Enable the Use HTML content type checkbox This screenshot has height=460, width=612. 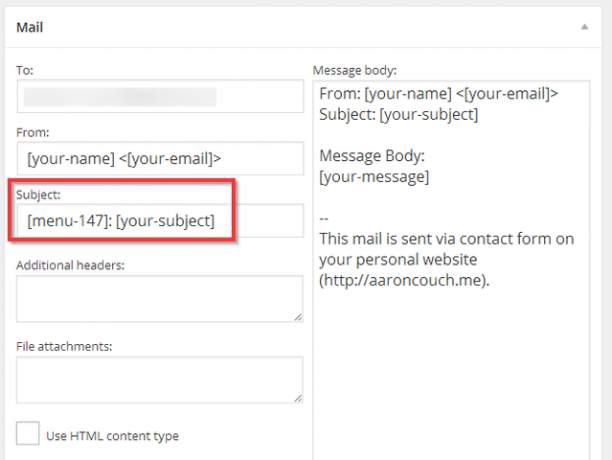pyautogui.click(x=28, y=433)
